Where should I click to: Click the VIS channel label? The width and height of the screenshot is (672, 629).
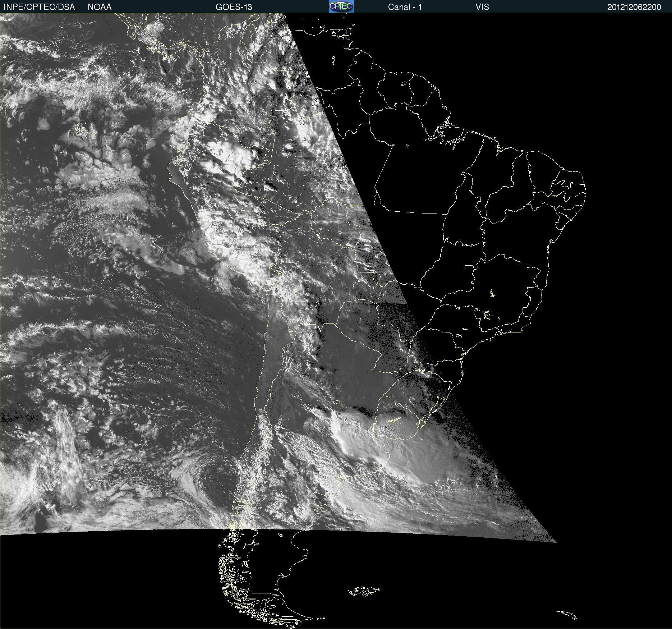[482, 7]
